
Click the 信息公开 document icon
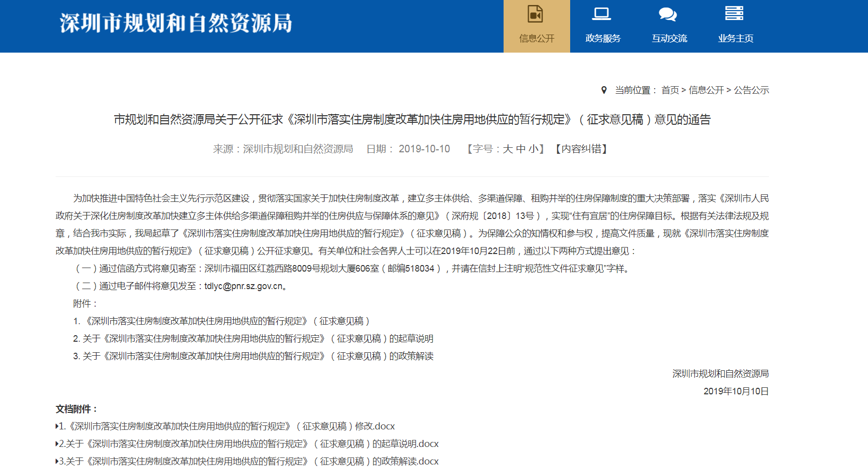point(536,14)
